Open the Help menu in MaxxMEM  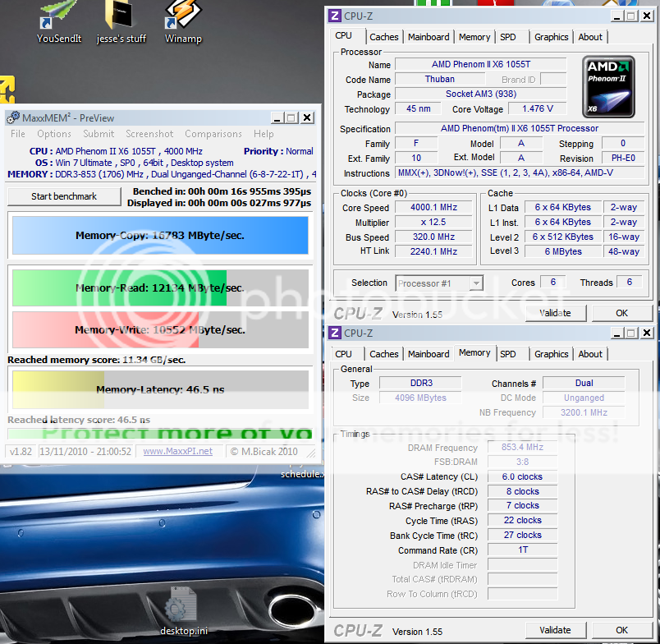tap(264, 134)
